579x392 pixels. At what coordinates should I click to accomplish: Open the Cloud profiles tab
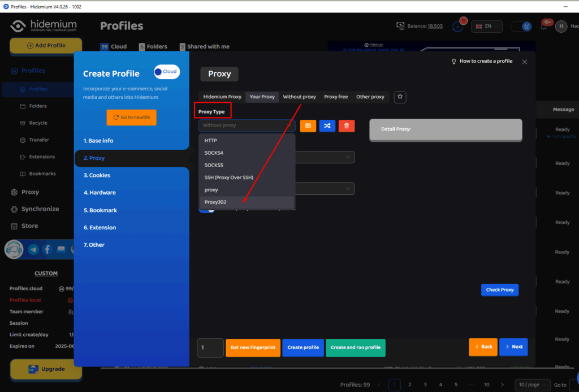pos(114,46)
